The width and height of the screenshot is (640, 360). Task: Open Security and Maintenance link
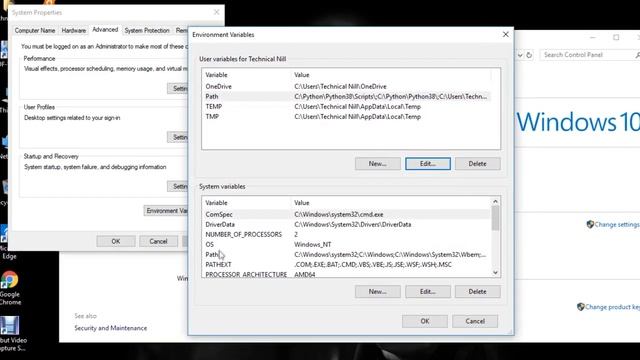[111, 328]
